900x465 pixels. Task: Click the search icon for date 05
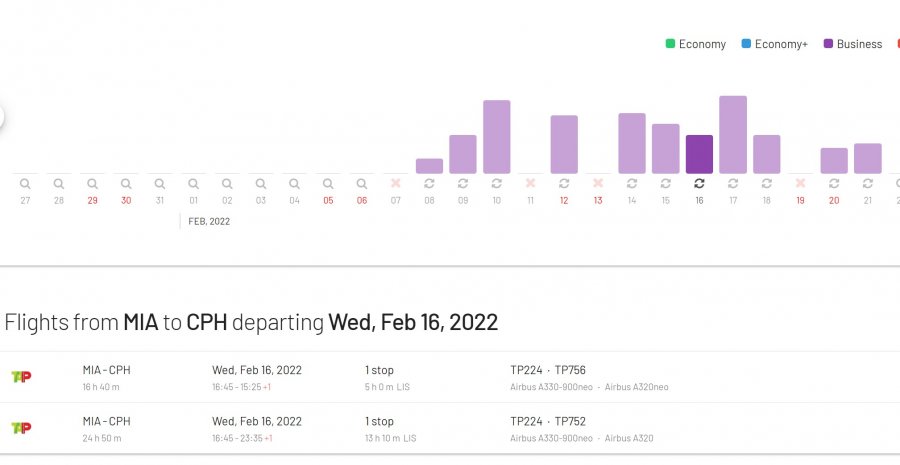(x=328, y=184)
